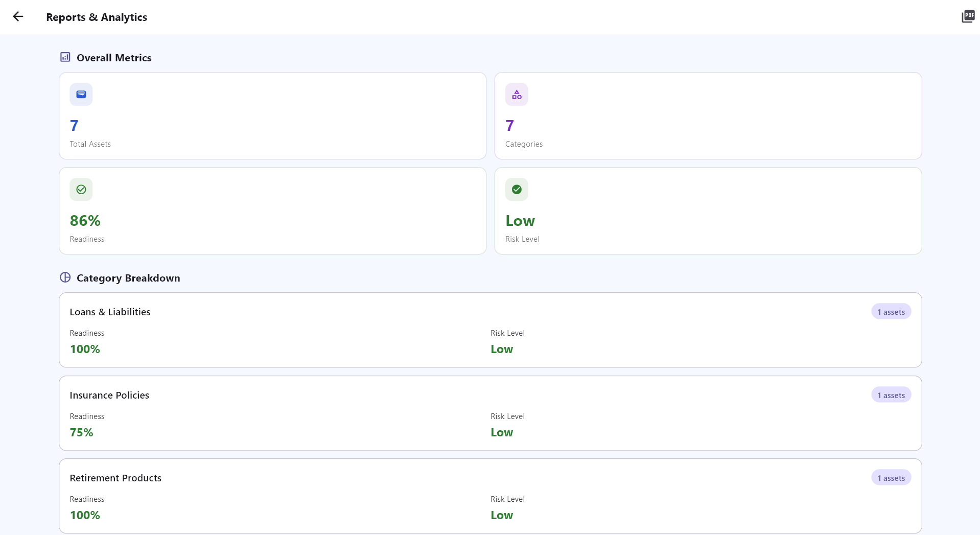Image resolution: width=980 pixels, height=535 pixels.
Task: Export report using the PDF icon
Action: tap(968, 17)
